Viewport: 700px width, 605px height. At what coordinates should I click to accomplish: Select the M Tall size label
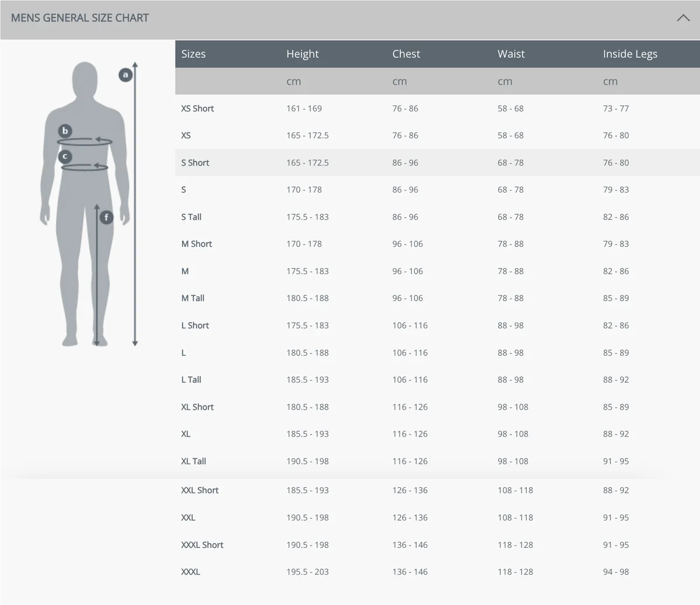point(192,298)
